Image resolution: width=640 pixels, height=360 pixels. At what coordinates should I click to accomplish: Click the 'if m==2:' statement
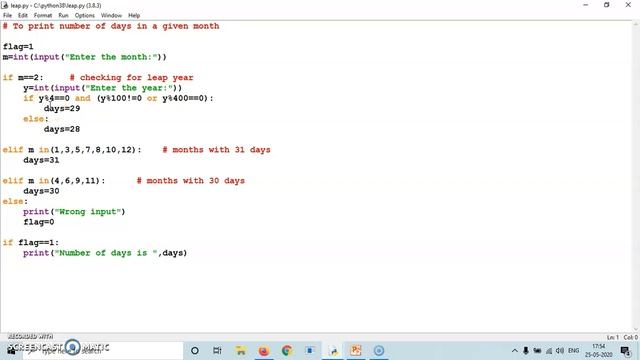[x=23, y=78]
